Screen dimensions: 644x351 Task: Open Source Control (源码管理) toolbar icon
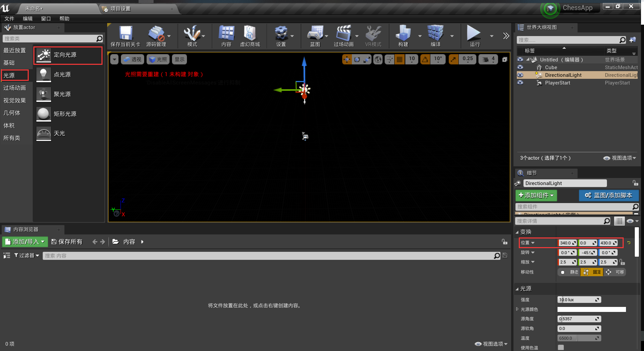(156, 33)
